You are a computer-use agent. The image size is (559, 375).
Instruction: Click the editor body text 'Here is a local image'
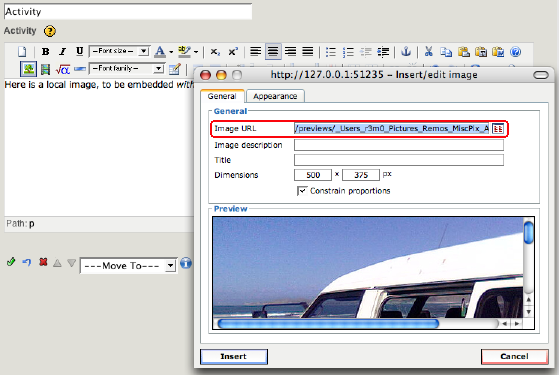pos(50,85)
